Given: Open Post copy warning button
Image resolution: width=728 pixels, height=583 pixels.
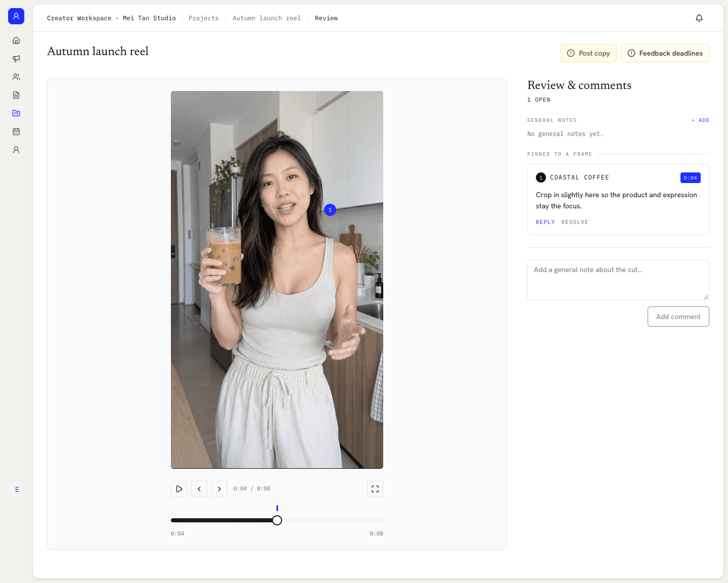Looking at the screenshot, I should click(588, 53).
